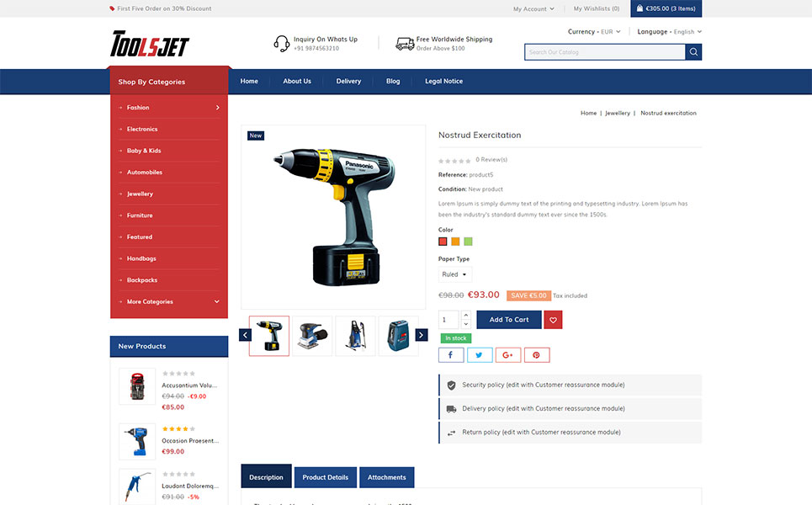Screen dimensions: 812x505
Task: Switch to the Product Details tab
Action: (x=325, y=477)
